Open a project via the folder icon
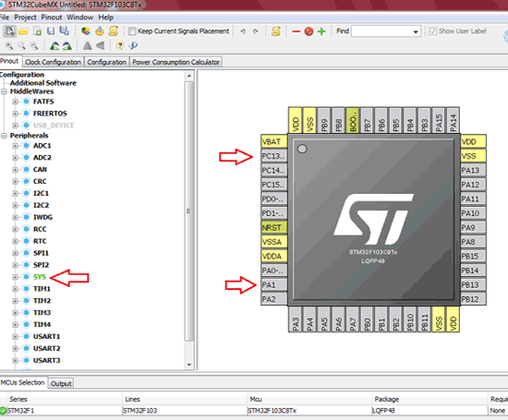The image size is (508, 420). click(x=23, y=31)
